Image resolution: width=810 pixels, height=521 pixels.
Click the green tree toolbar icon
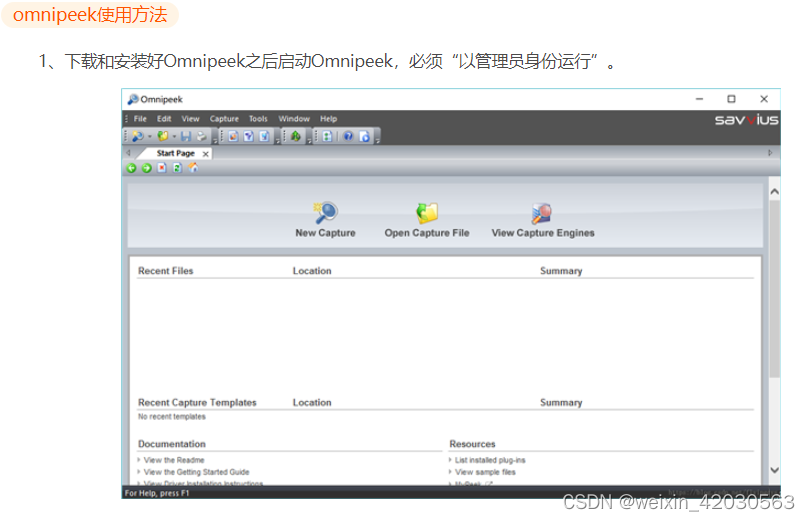tap(295, 136)
